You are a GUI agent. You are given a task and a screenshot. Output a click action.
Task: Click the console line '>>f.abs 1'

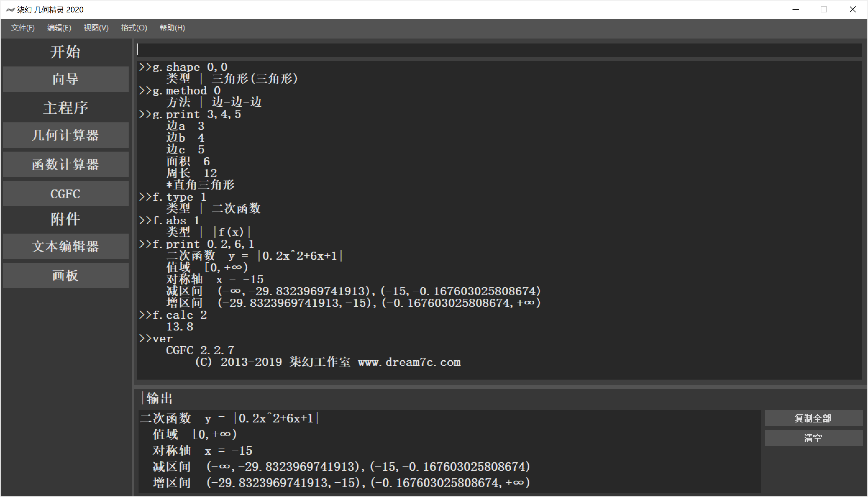[x=169, y=221]
